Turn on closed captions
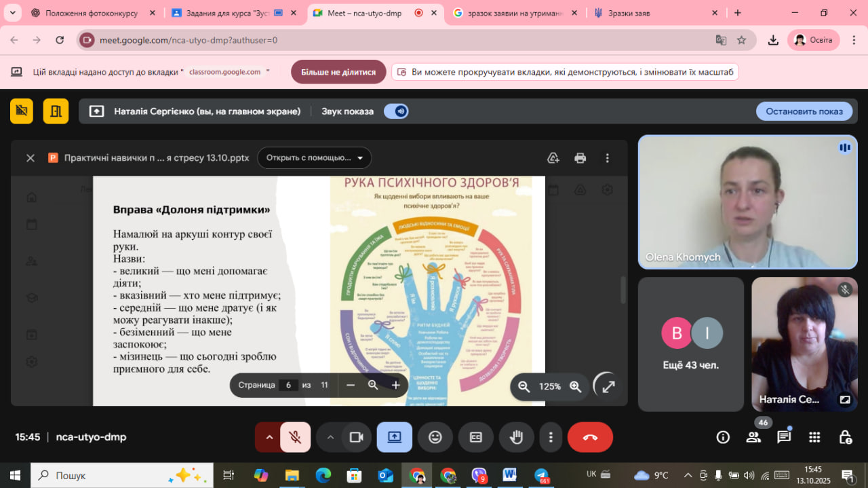The height and width of the screenshot is (488, 868). pos(475,438)
